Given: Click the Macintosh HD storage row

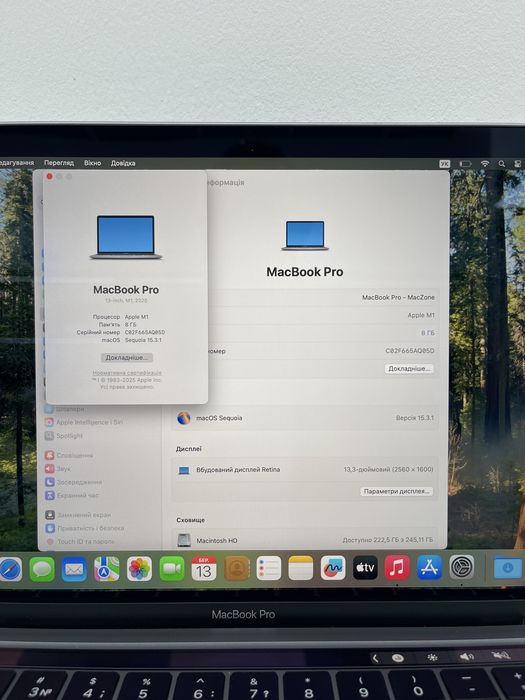Looking at the screenshot, I should pos(305,540).
